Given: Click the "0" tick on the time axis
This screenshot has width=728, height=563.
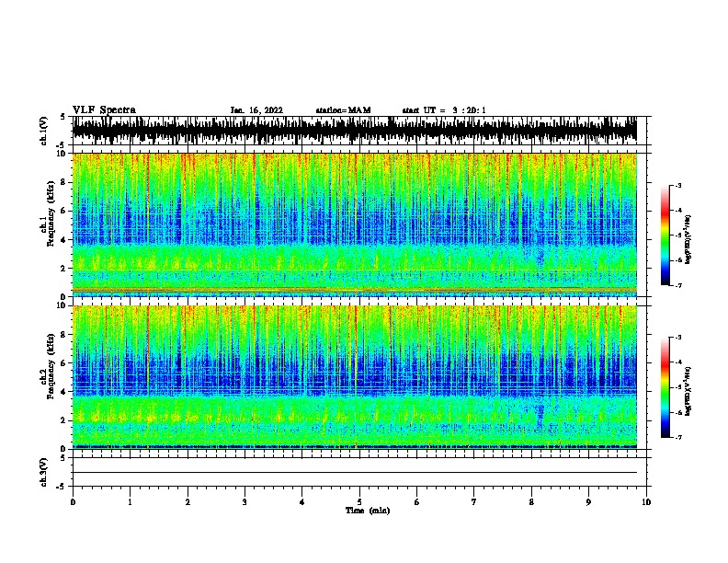Looking at the screenshot, I should tap(73, 502).
